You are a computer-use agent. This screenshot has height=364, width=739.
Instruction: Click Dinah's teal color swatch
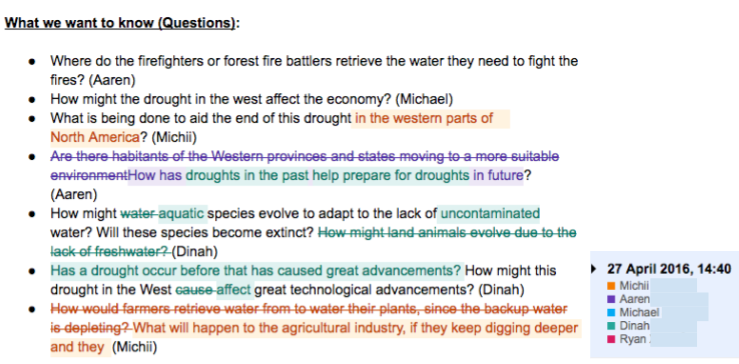611,326
